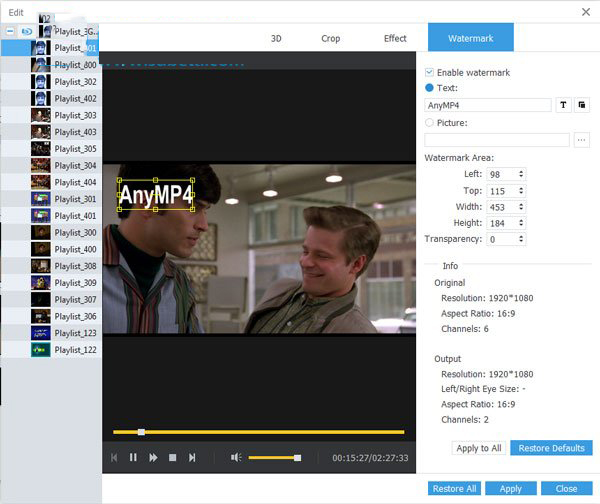The image size is (600, 504).
Task: Select the Playlist_400 thumbnail
Action: (41, 249)
